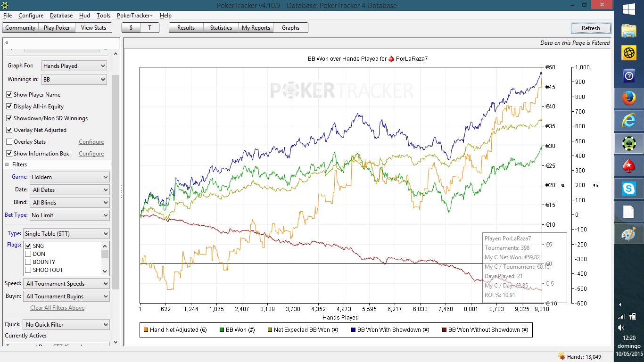Open the Graph For dropdown
644x362 pixels.
point(74,66)
